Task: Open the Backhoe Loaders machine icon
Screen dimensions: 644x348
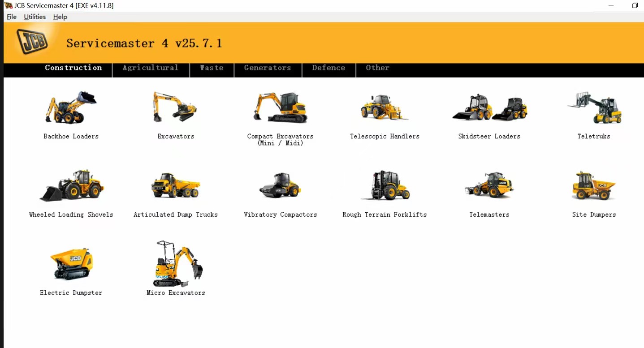Action: (71, 107)
